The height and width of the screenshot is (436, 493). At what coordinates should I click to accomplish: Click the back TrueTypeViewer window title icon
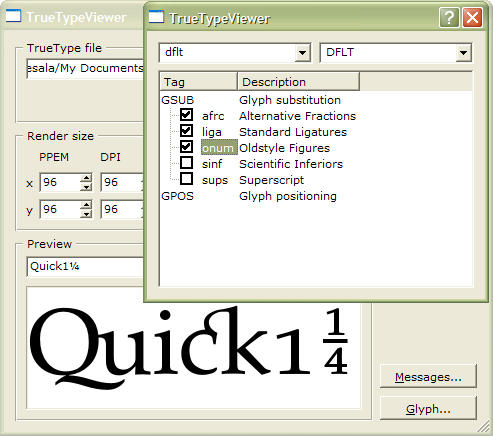pos(13,16)
